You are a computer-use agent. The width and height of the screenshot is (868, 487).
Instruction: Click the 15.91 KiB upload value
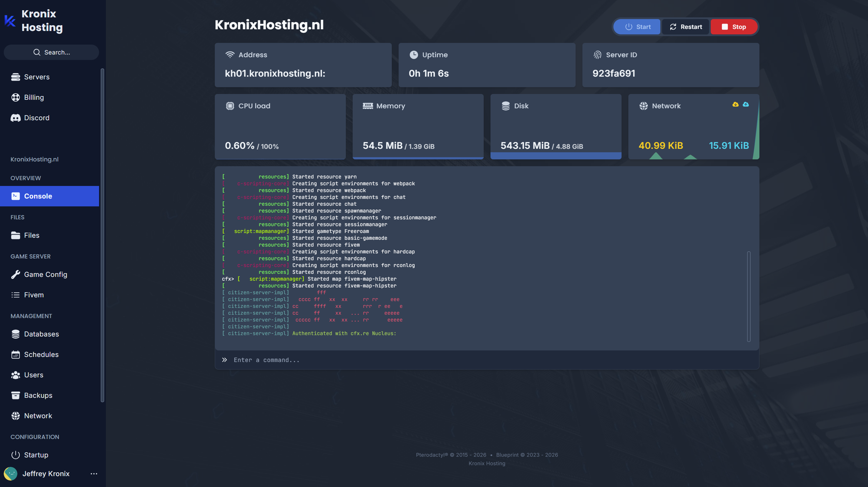coord(729,146)
